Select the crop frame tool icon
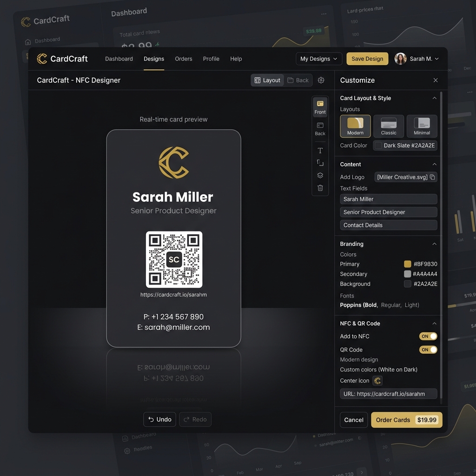Image resolution: width=476 pixels, height=476 pixels. (x=320, y=163)
